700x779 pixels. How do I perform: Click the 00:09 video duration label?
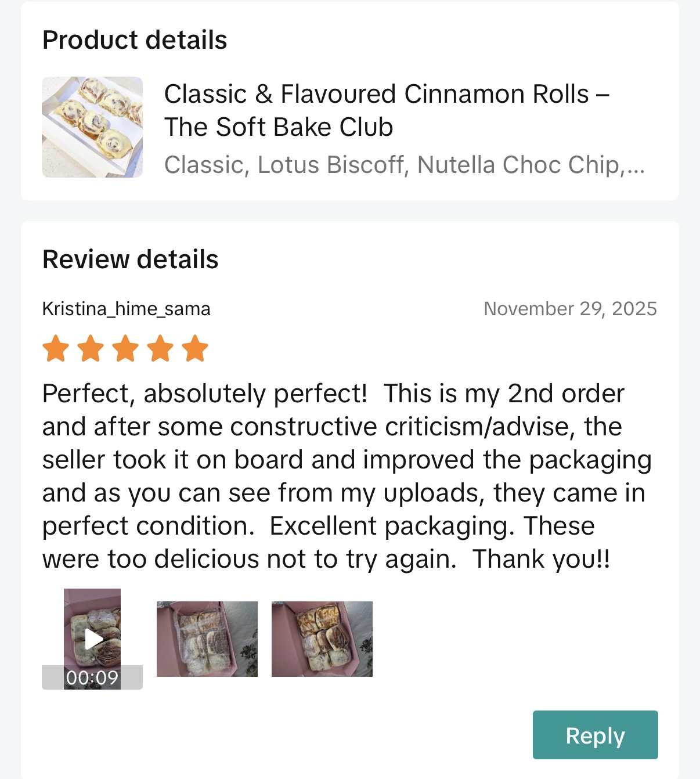92,677
